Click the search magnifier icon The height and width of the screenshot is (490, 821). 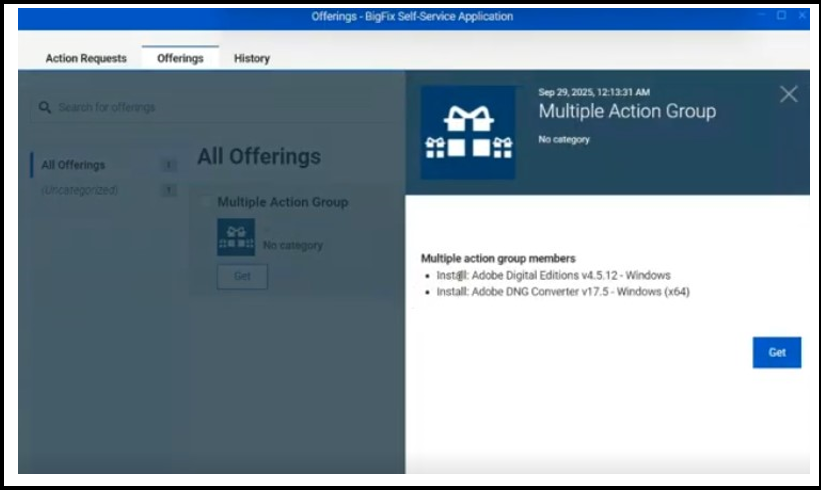(x=45, y=107)
